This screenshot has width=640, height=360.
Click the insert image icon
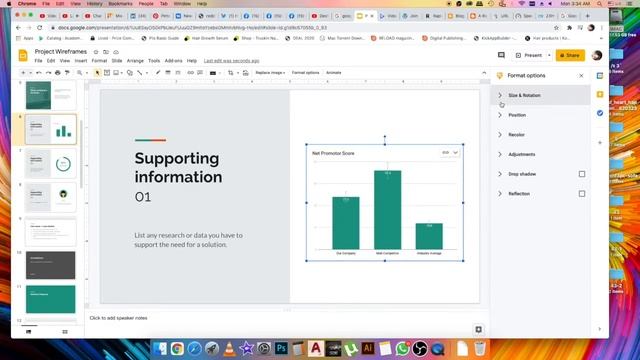116,73
